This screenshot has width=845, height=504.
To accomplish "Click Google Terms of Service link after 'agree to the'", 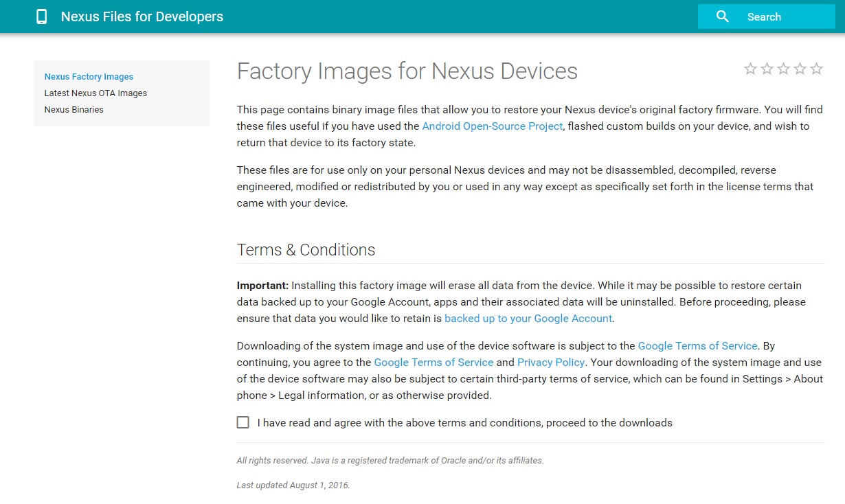I will (433, 363).
